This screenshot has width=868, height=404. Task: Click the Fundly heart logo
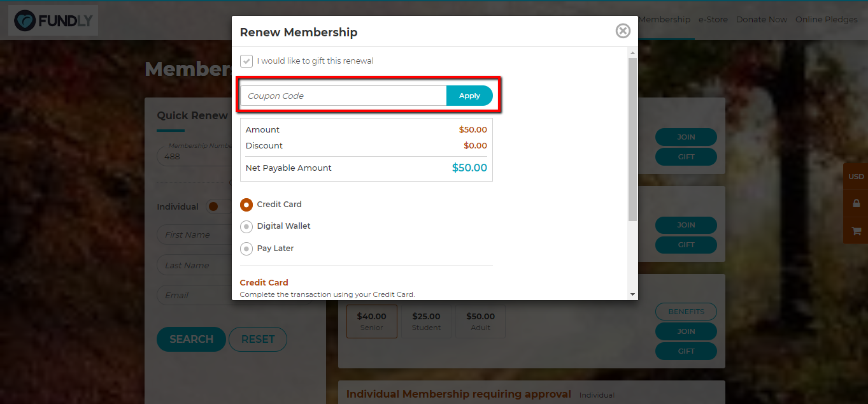tap(25, 21)
